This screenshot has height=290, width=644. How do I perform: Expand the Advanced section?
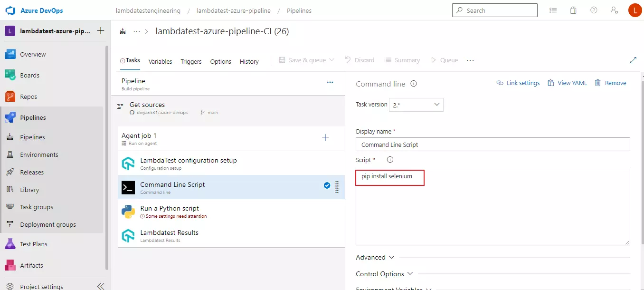375,257
